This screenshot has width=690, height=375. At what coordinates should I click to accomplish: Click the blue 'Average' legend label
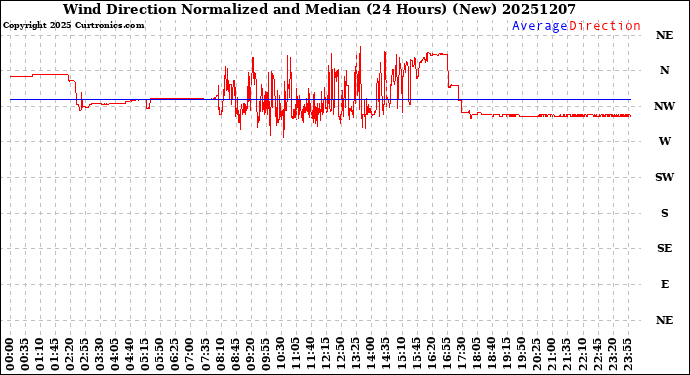tap(540, 26)
